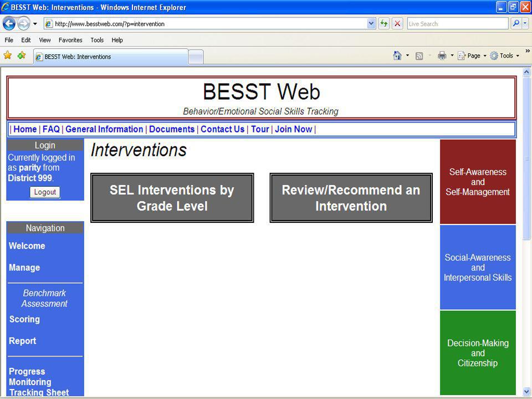Image resolution: width=532 pixels, height=399 pixels.
Task: Open the Tools menu in menu bar
Action: click(97, 40)
